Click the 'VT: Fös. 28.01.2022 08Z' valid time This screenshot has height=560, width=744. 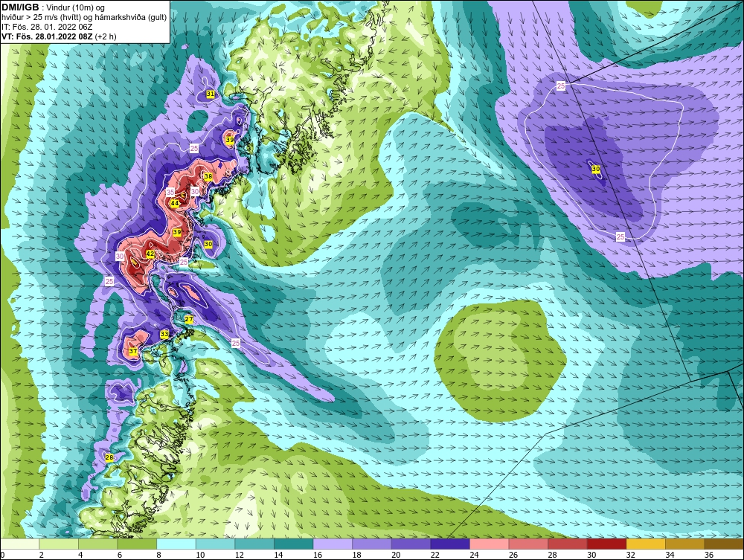coord(46,36)
